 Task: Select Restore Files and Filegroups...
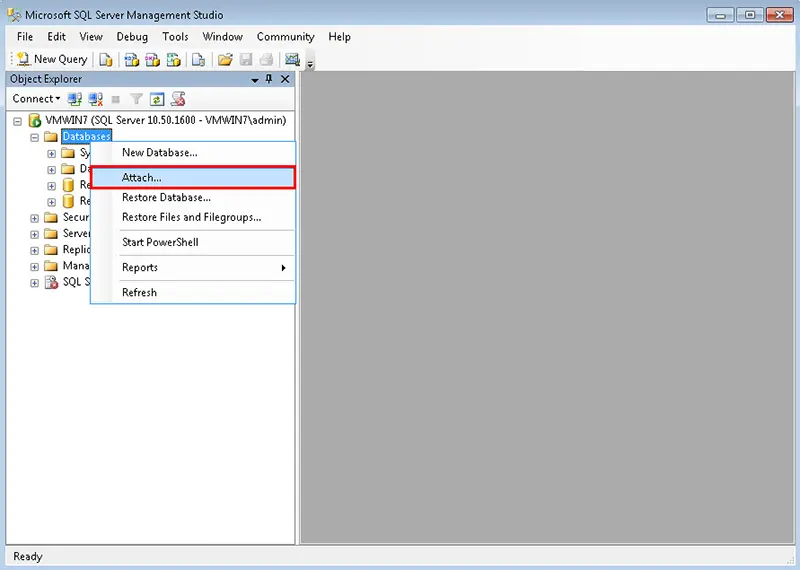coord(193,217)
